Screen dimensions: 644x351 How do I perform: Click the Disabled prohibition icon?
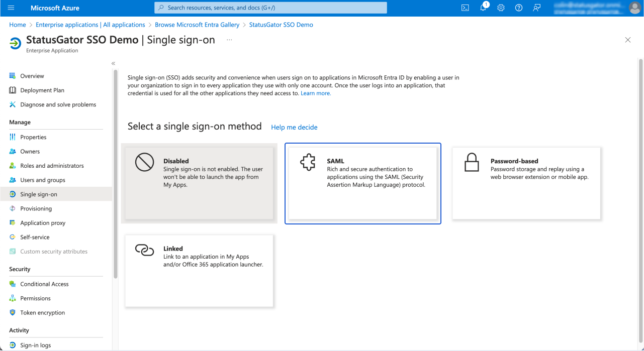[x=144, y=162]
